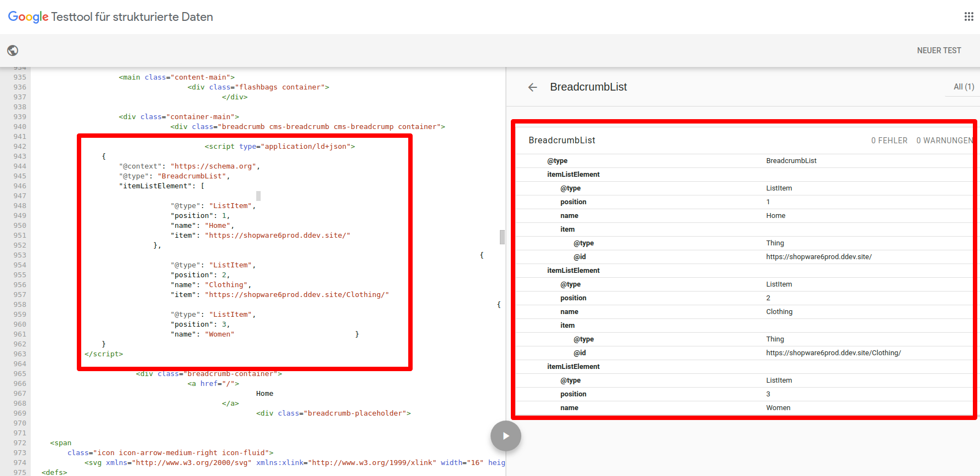Click the main class content-main line
The width and height of the screenshot is (980, 476).
(177, 77)
